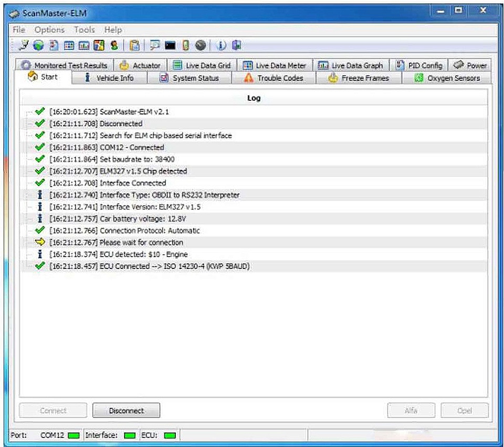Select log entry Search for ELM chip
Screen dimensions: 504x447
[x=254, y=136]
